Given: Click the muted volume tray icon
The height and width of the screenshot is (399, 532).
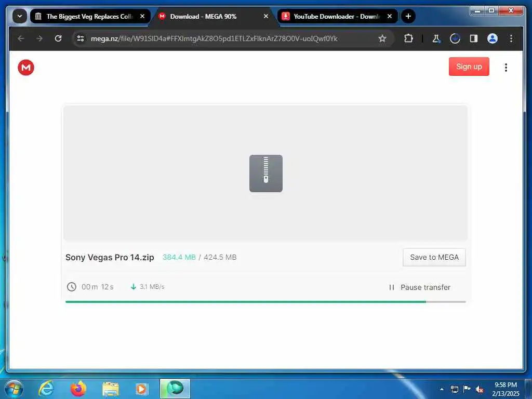Looking at the screenshot, I should [480, 390].
